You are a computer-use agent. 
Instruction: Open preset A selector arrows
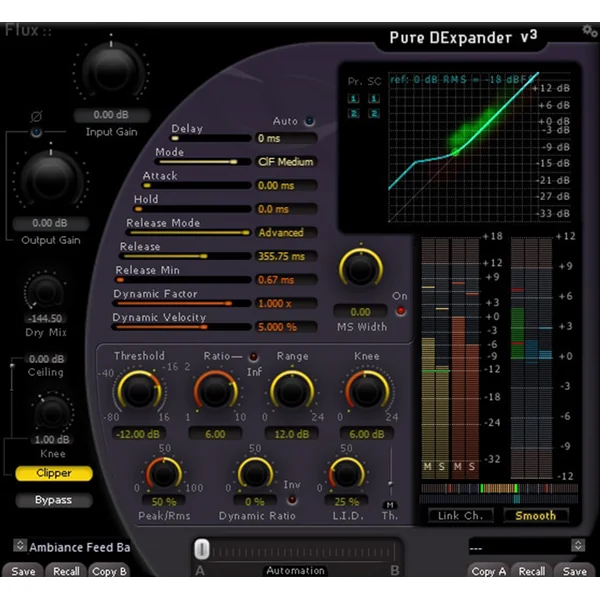20,545
